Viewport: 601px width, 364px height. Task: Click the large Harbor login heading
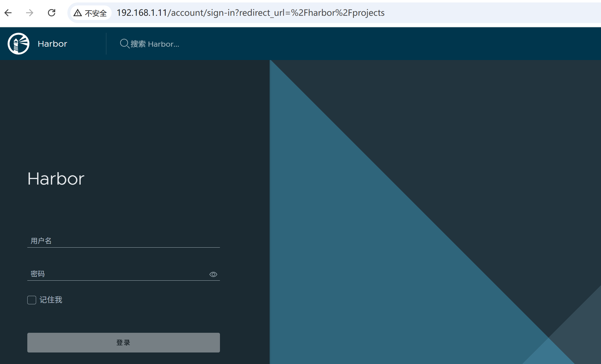(56, 179)
